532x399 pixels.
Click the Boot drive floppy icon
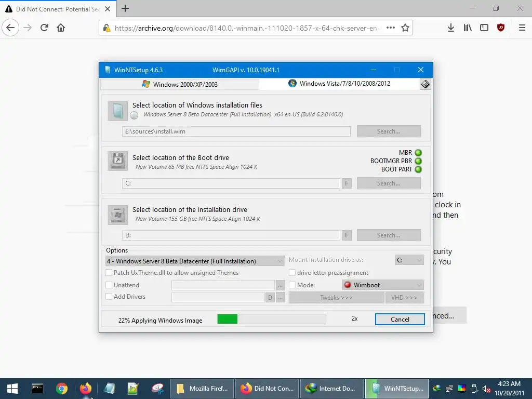(x=118, y=161)
